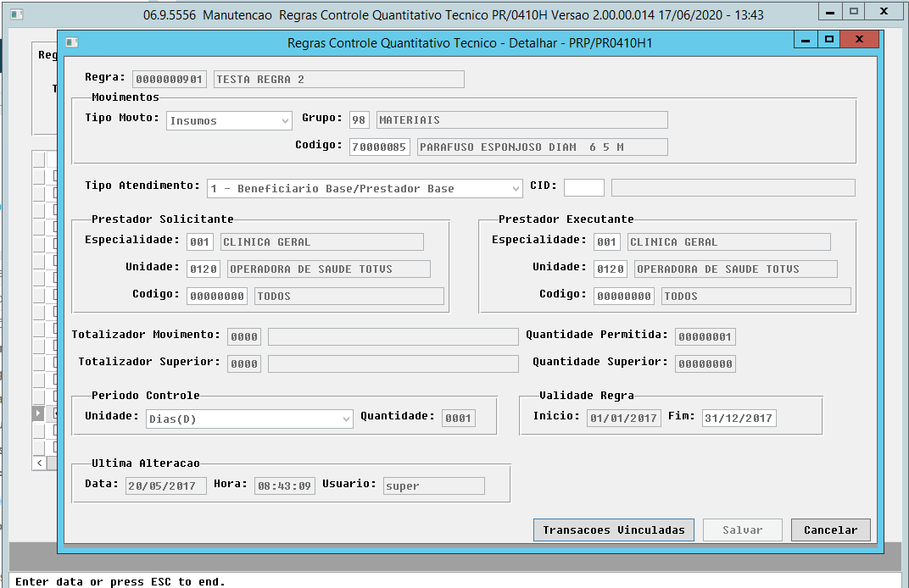
Task: Click the Quantidade Permitida field
Action: [x=705, y=337]
